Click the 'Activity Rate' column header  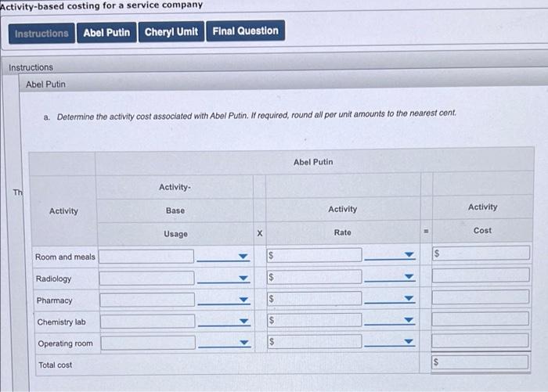coord(343,221)
